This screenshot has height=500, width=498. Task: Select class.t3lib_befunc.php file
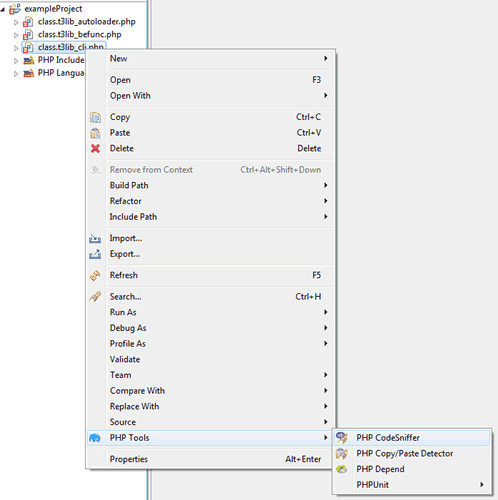(x=79, y=35)
